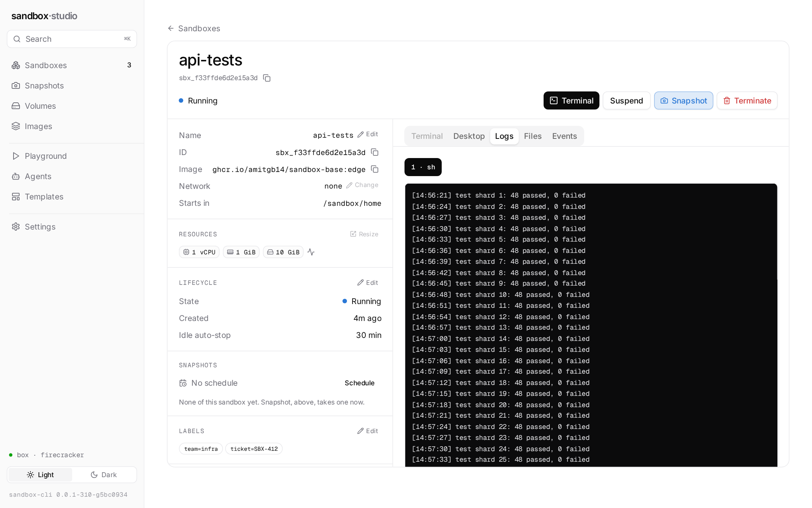
Task: Edit the sandbox Name
Action: pyautogui.click(x=368, y=134)
